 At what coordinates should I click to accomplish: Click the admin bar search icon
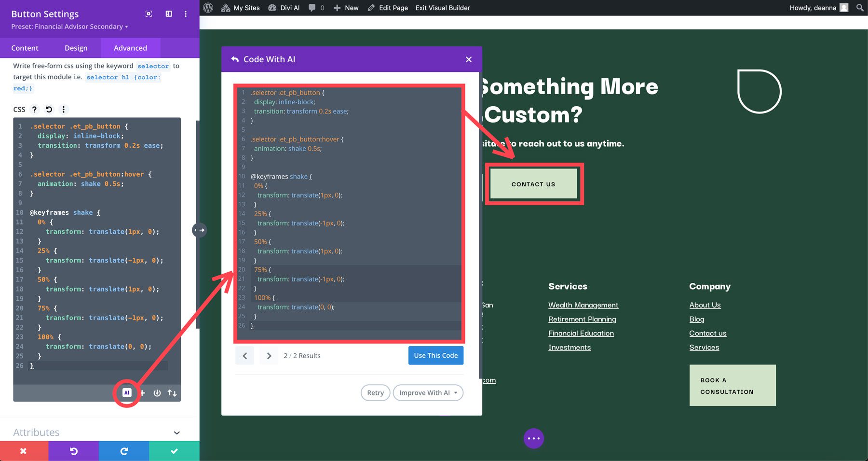pyautogui.click(x=860, y=8)
